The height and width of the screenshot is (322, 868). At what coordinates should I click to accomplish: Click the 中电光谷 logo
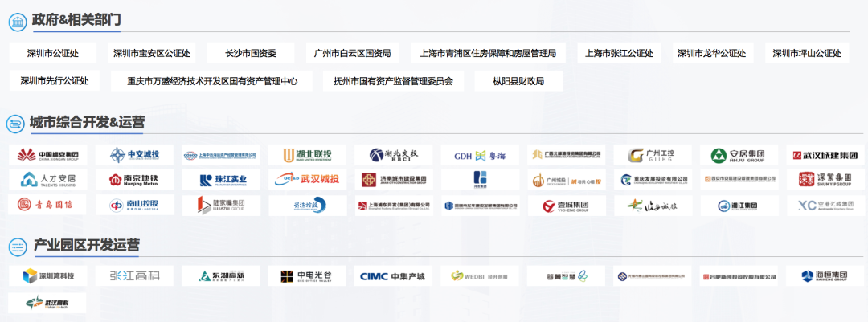(x=307, y=275)
